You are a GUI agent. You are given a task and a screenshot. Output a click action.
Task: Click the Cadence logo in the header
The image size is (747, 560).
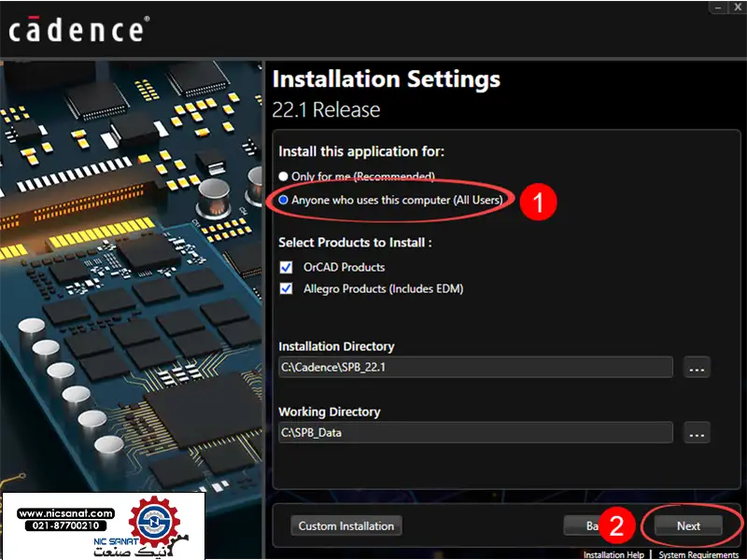click(78, 30)
